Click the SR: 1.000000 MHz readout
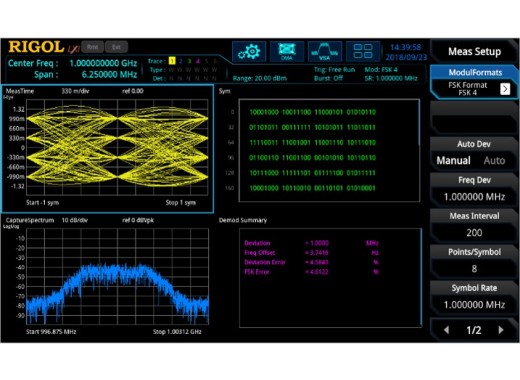 [x=391, y=78]
